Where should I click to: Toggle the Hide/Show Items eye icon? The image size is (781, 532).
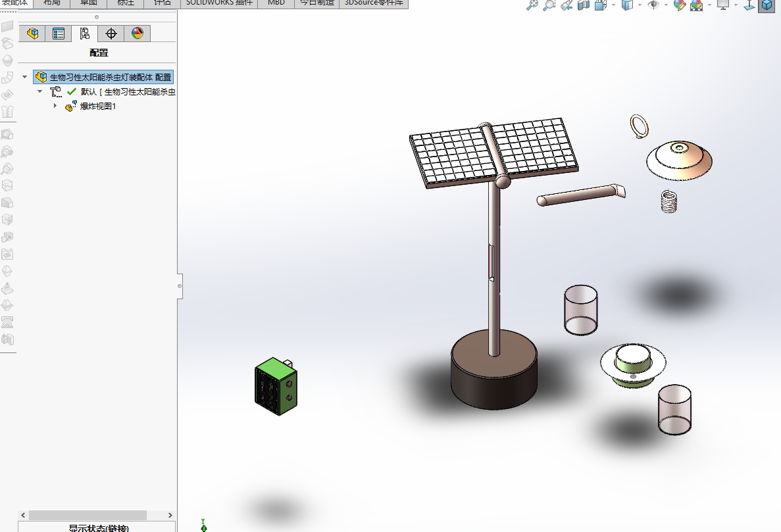(x=653, y=5)
